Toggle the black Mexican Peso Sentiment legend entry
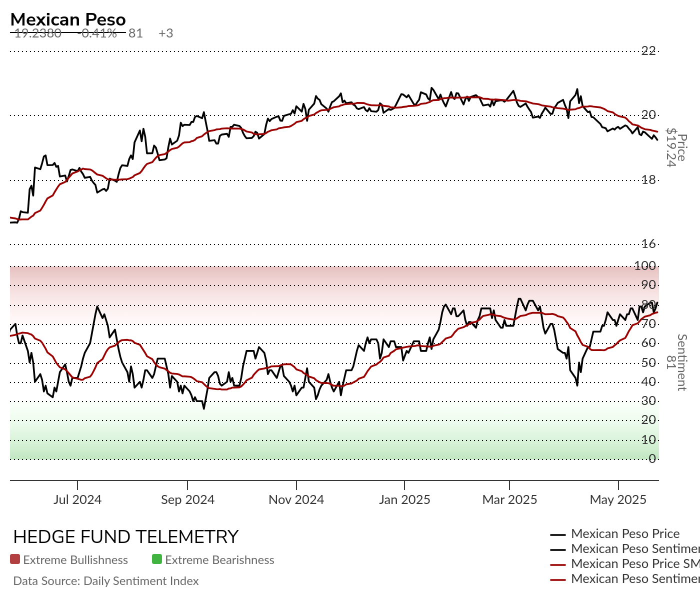This screenshot has height=600, width=700. [x=625, y=549]
